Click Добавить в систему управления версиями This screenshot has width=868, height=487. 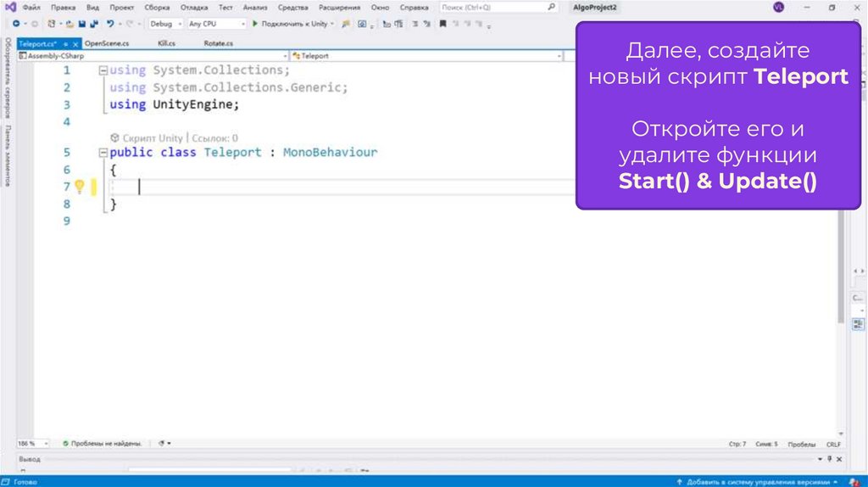758,482
